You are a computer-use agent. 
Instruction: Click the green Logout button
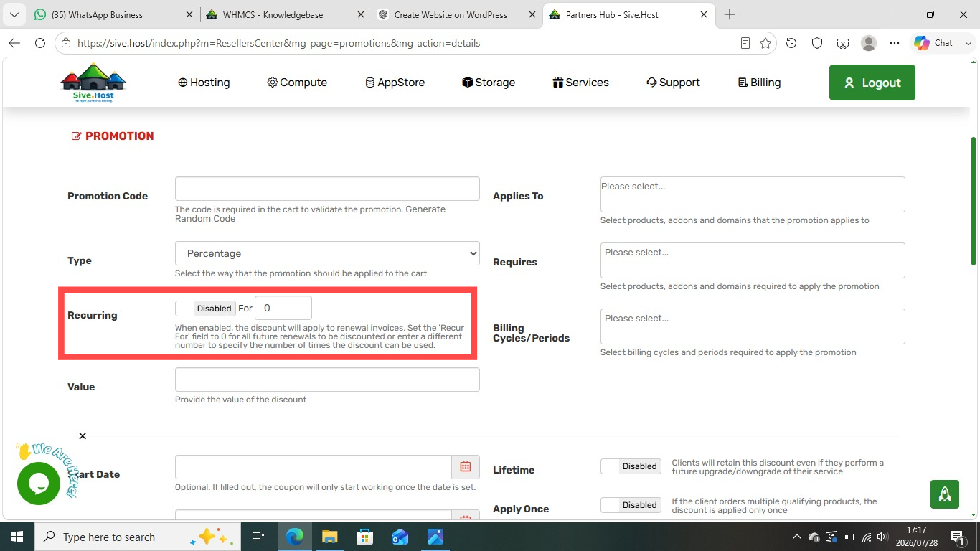click(872, 83)
